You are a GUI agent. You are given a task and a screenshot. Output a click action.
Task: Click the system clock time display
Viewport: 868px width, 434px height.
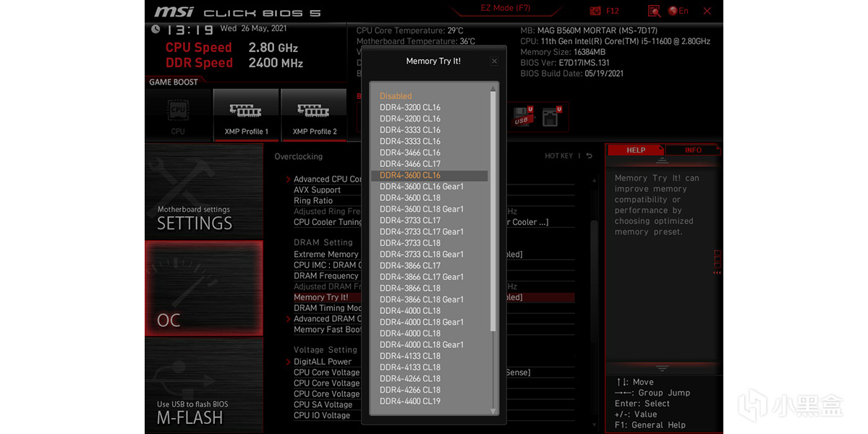pos(190,30)
